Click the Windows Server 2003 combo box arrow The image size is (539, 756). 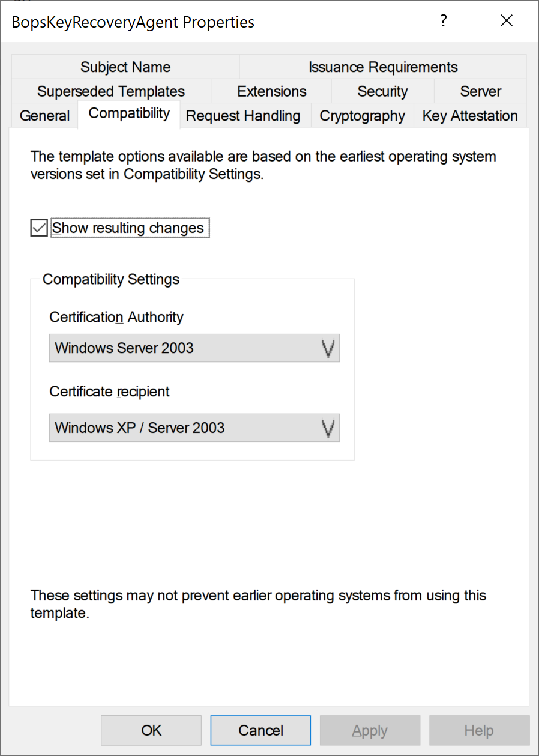click(328, 348)
